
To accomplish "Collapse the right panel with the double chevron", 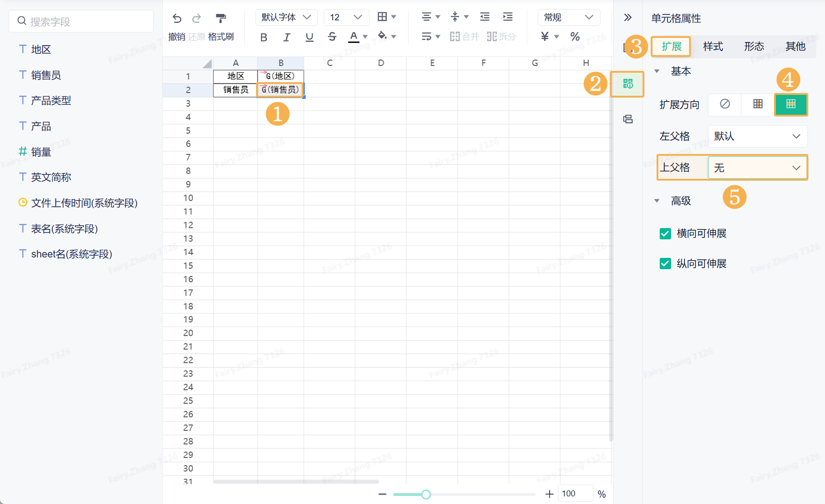I will 628,18.
